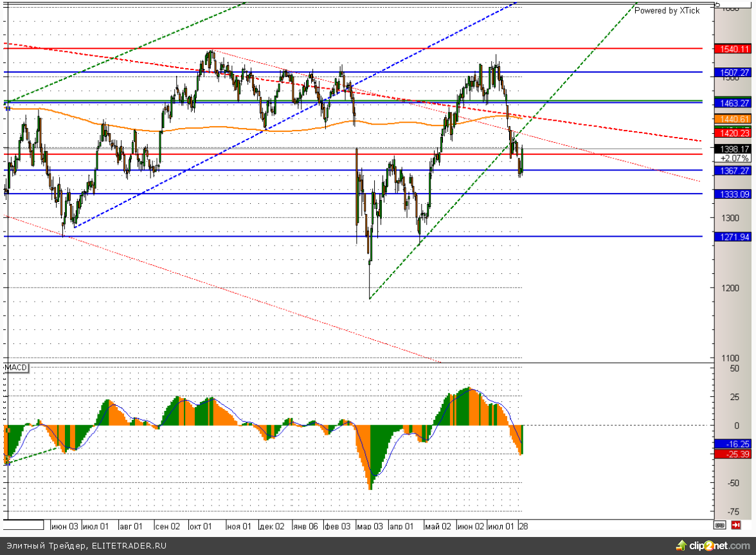This screenshot has height=555, width=756.
Task: Click the MACD axis value -50
Action: point(732,483)
